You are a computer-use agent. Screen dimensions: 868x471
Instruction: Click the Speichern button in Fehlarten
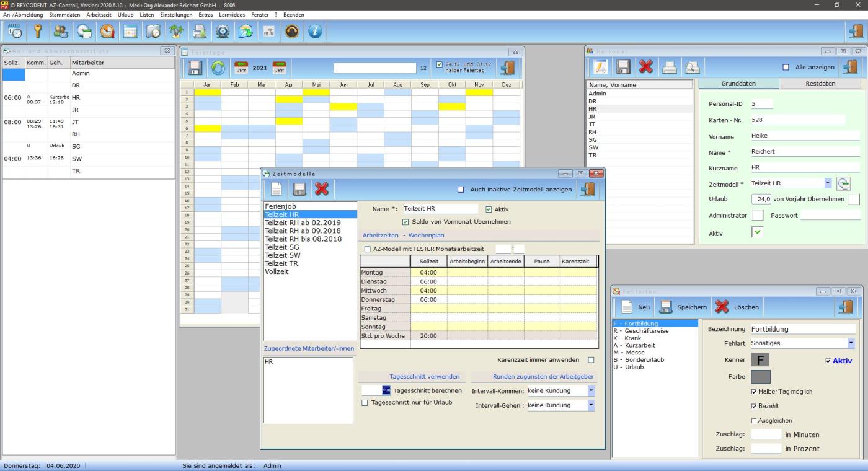pyautogui.click(x=682, y=307)
